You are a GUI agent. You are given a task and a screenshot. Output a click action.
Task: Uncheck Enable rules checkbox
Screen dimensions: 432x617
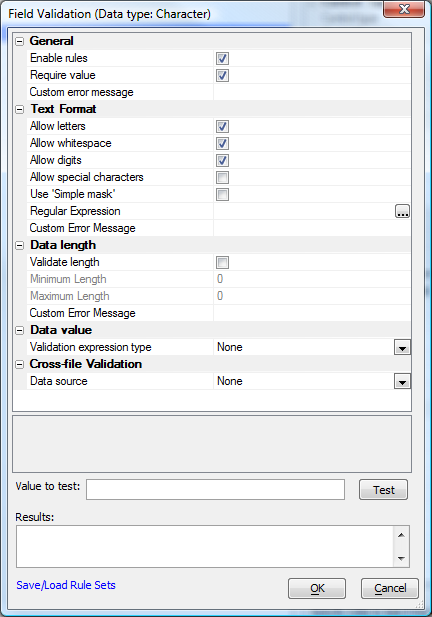pyautogui.click(x=222, y=59)
